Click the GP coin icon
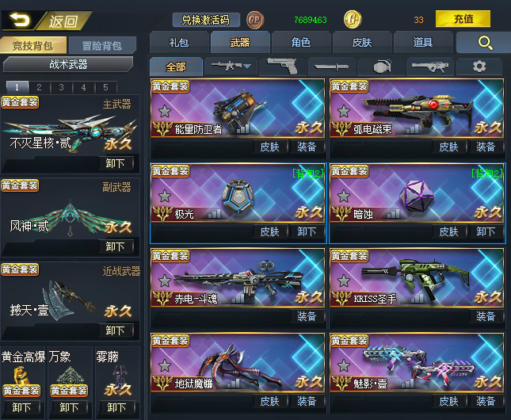 coord(255,20)
